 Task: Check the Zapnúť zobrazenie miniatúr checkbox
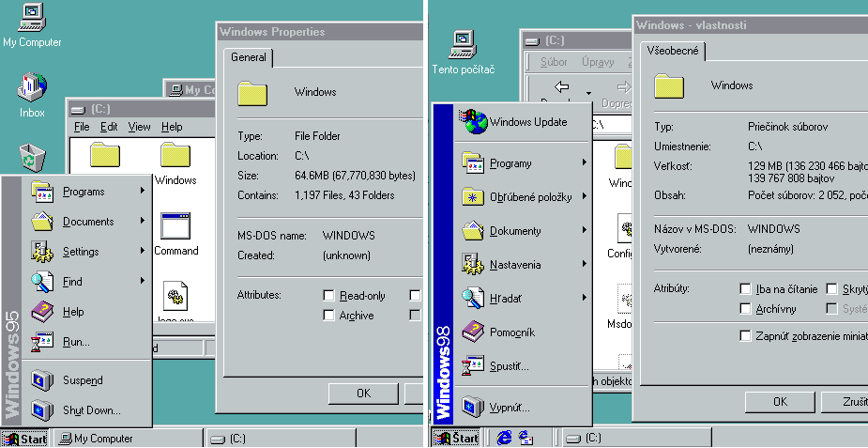click(745, 335)
